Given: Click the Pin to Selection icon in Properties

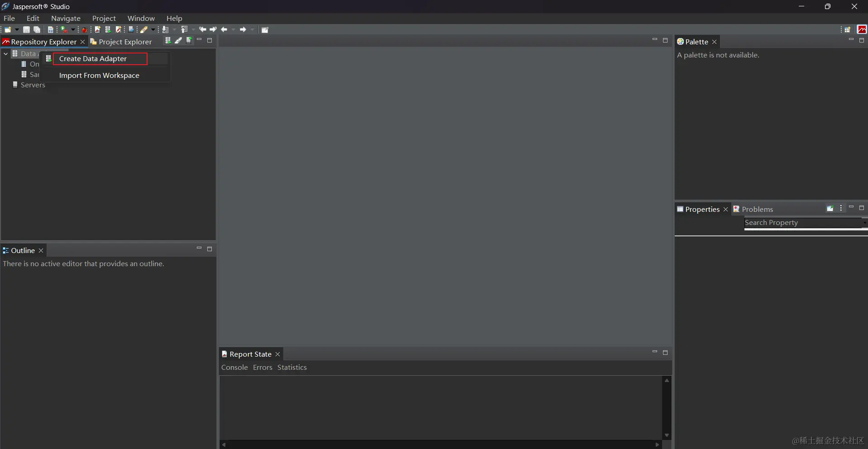Looking at the screenshot, I should click(x=830, y=208).
